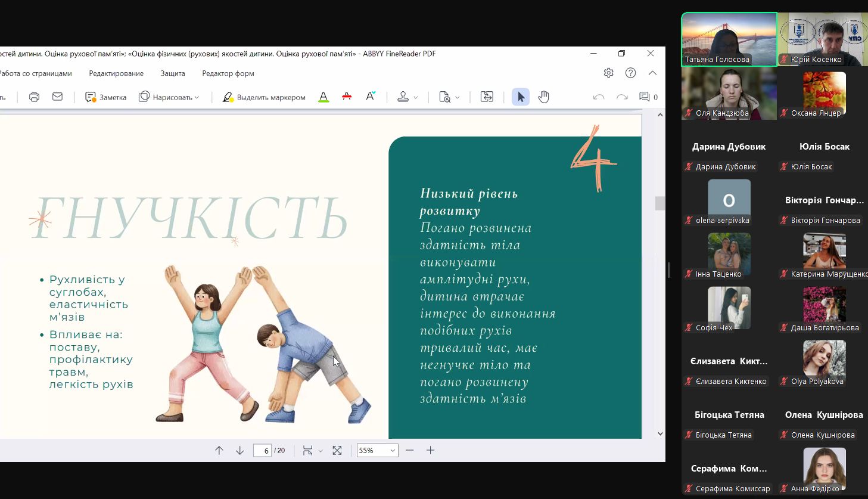Open the zoom level 55% dropdown
The width and height of the screenshot is (868, 499).
point(393,451)
